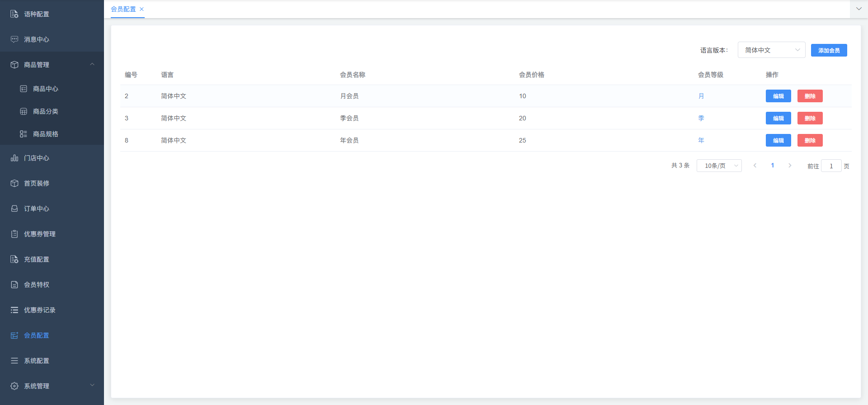
Task: Collapse the 商品管理 submenu
Action: (92, 65)
